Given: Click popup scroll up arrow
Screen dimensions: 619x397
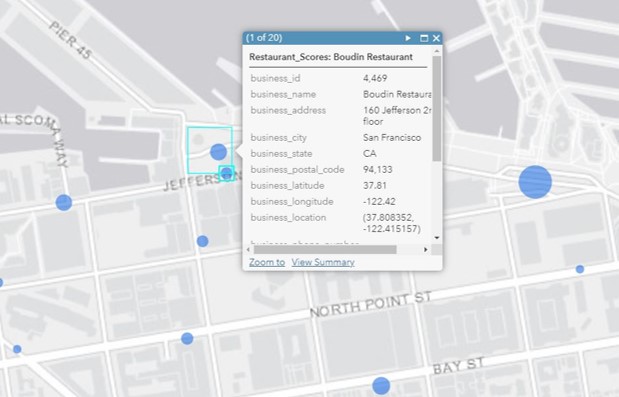Looking at the screenshot, I should pos(437,51).
